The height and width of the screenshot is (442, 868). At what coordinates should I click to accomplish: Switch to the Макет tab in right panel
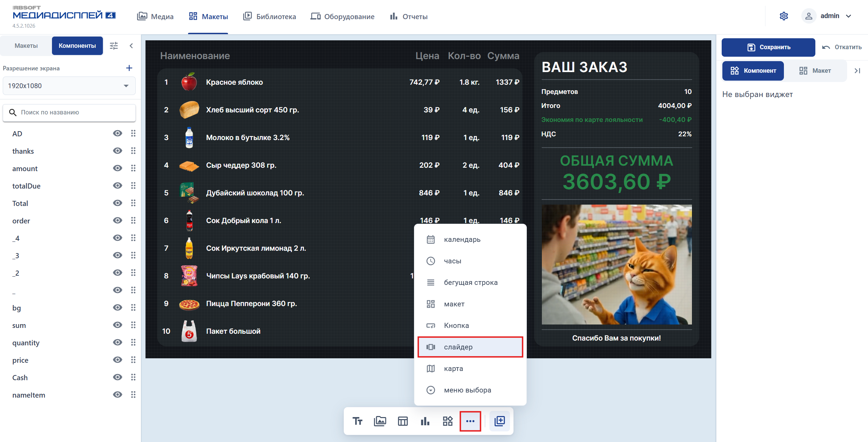pyautogui.click(x=815, y=71)
